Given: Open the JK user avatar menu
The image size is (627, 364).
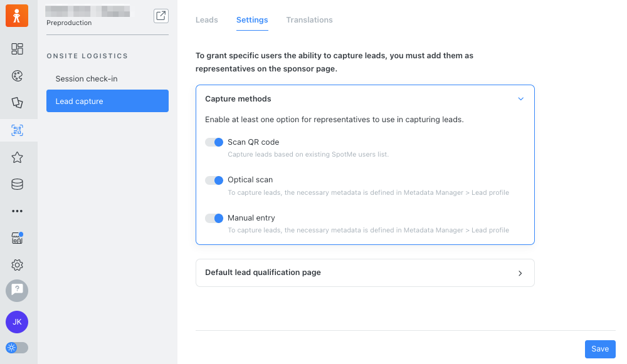Looking at the screenshot, I should pos(17,322).
